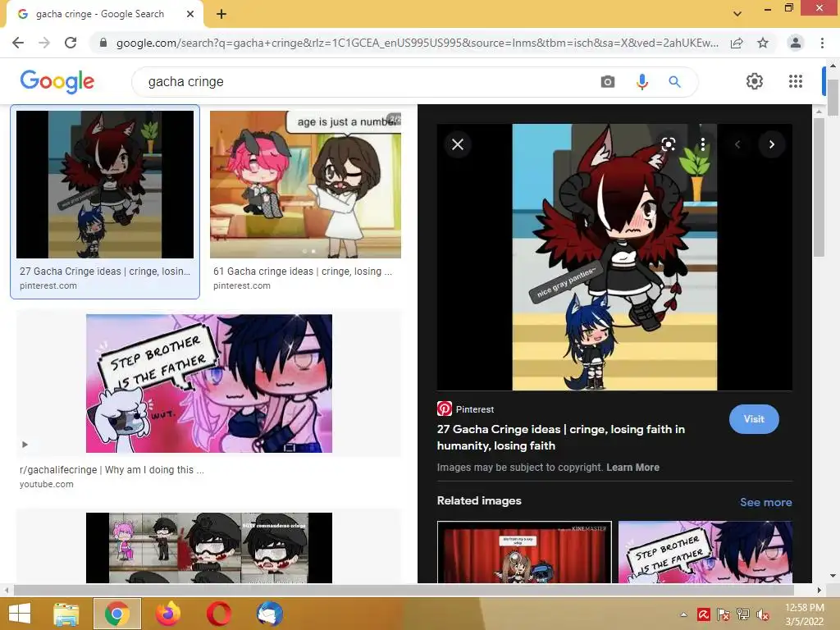Click the Visit button

point(754,419)
